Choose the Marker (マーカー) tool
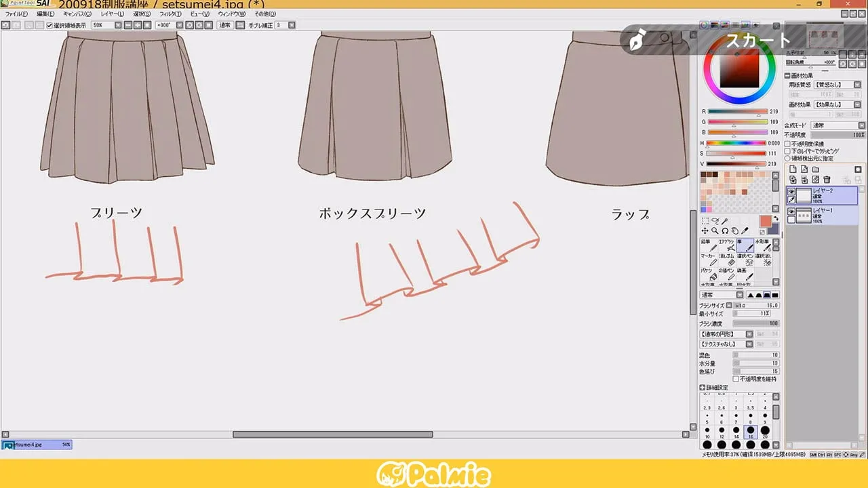The height and width of the screenshot is (488, 868). (709, 260)
